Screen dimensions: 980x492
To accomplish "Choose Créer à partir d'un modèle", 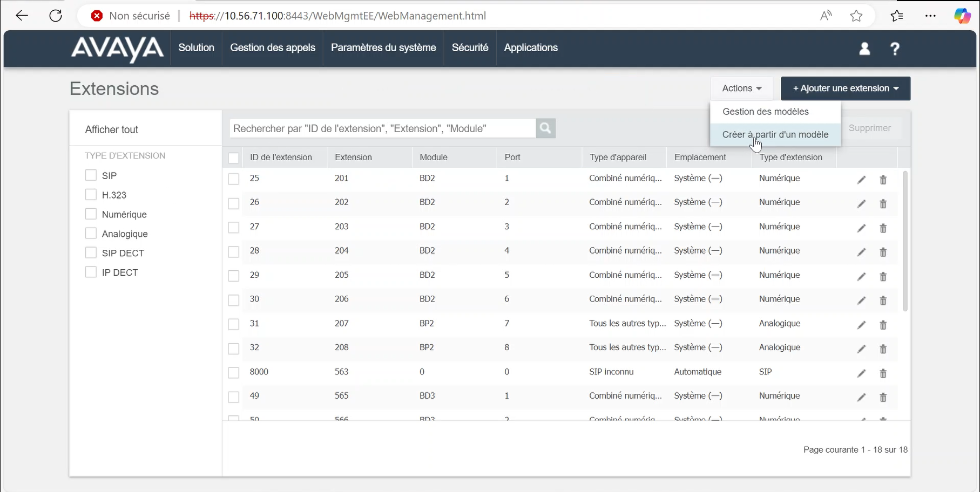I will coord(775,135).
